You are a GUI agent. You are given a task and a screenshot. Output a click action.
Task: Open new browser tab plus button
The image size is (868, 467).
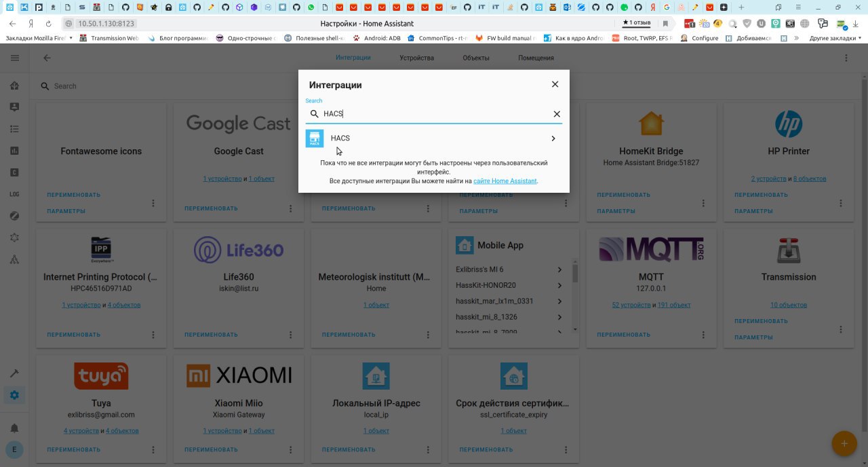click(x=741, y=7)
